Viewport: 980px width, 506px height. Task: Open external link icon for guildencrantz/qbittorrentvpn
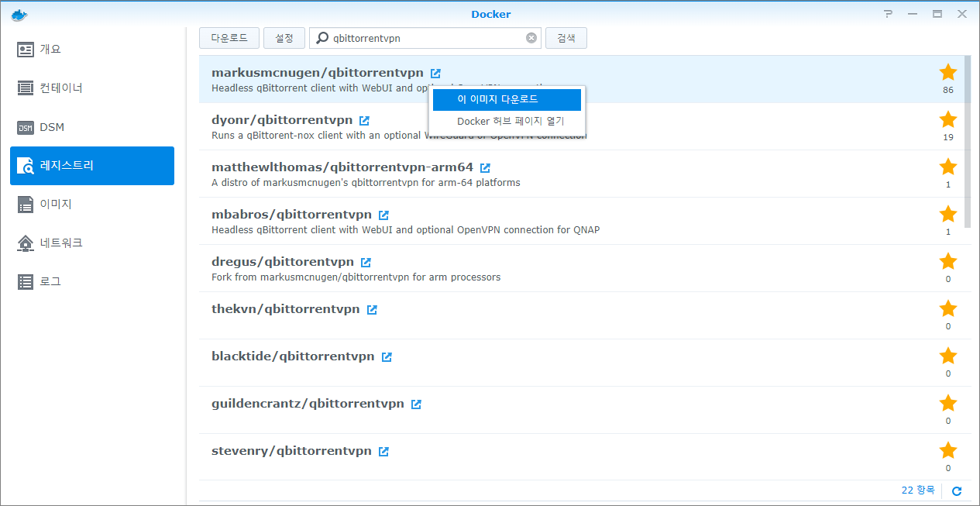click(x=416, y=404)
